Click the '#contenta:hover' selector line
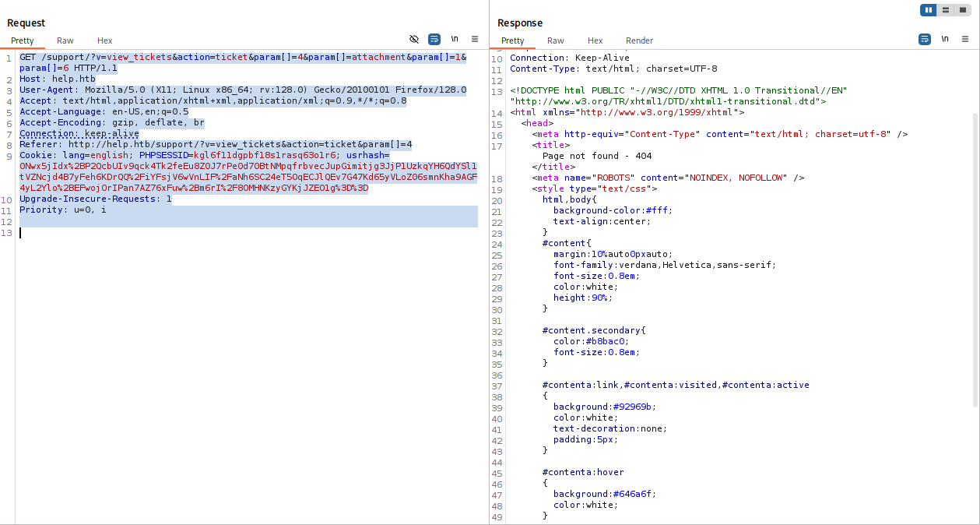980x525 pixels. (583, 472)
